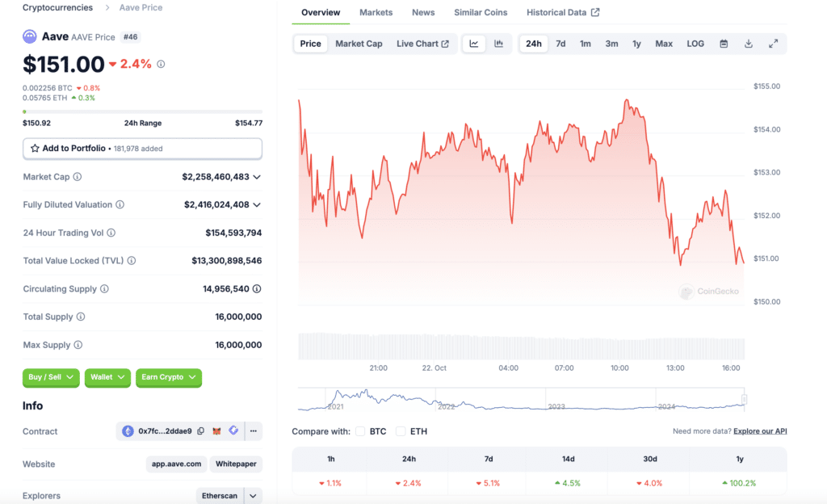Enable ETH comparison checkbox
This screenshot has height=504, width=827.
[x=401, y=431]
